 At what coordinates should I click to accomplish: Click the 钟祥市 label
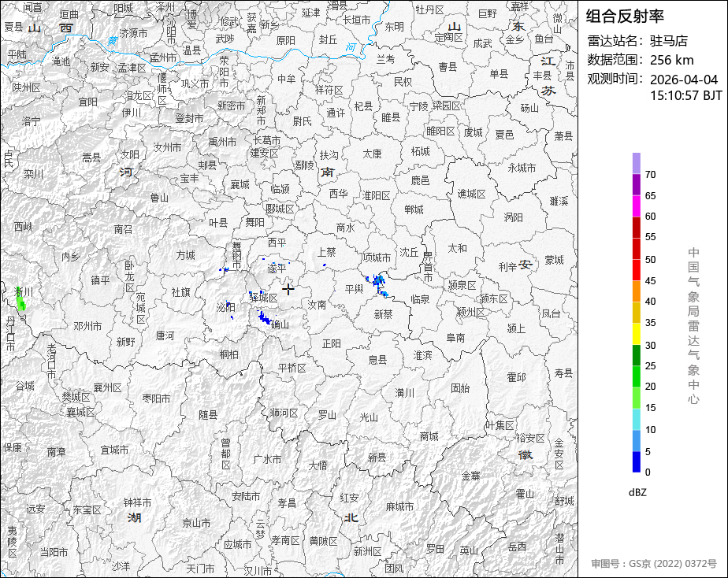137,502
